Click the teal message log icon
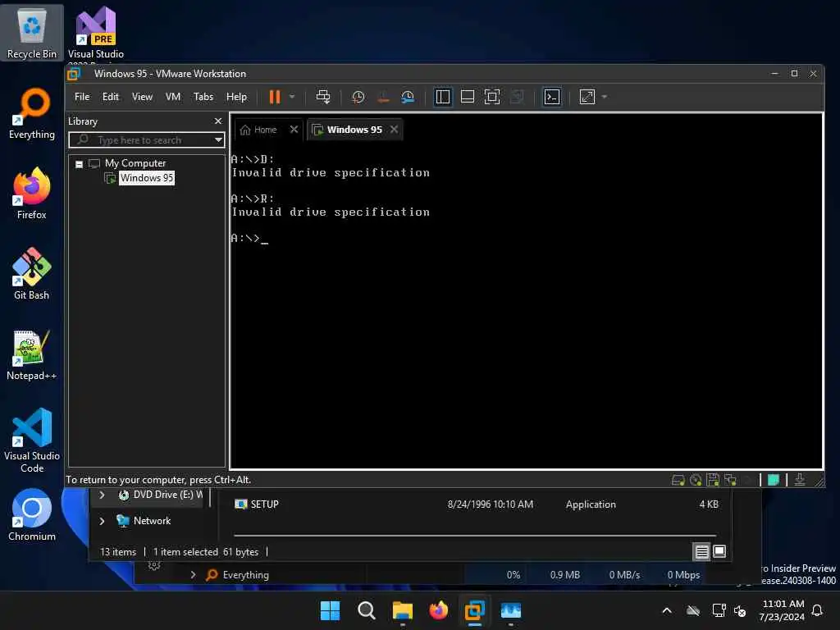The height and width of the screenshot is (630, 840). tap(773, 480)
